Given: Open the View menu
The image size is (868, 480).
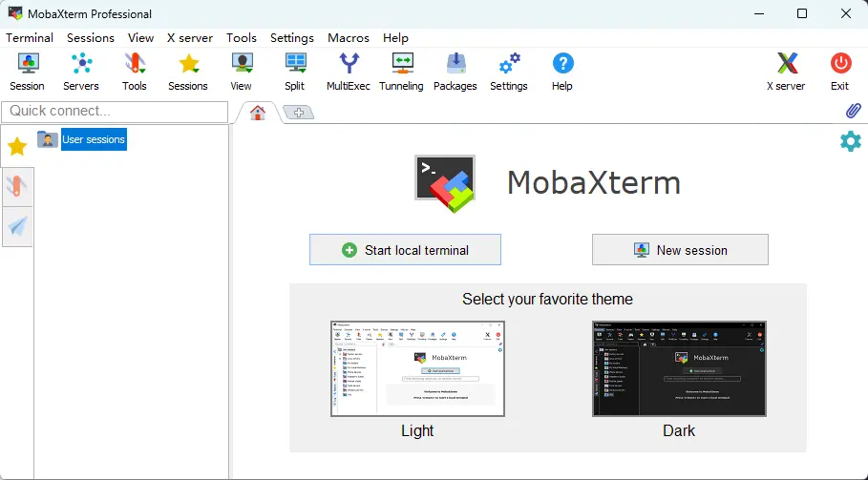Looking at the screenshot, I should [x=140, y=37].
